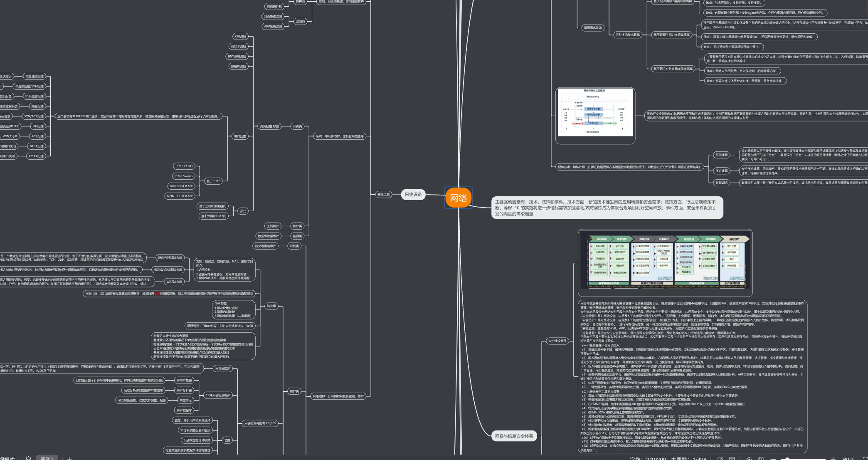The image size is (868, 460).
Task: Select the 安全工具 subtopic node
Action: pyautogui.click(x=383, y=194)
